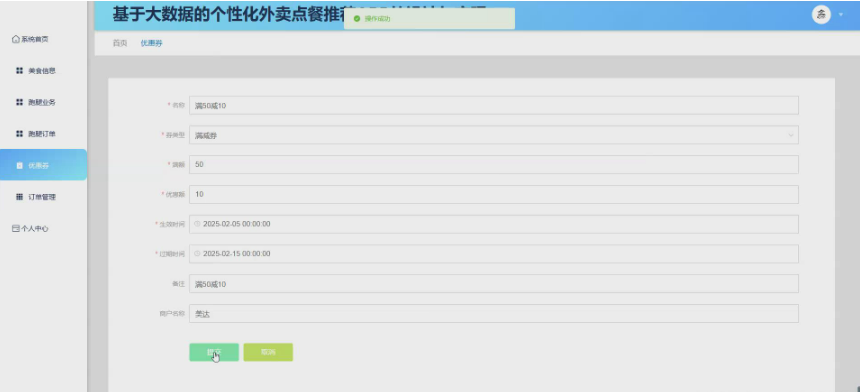Click the grid icon next to 跑腿业务
Screen dimensions: 860x392
click(19, 103)
